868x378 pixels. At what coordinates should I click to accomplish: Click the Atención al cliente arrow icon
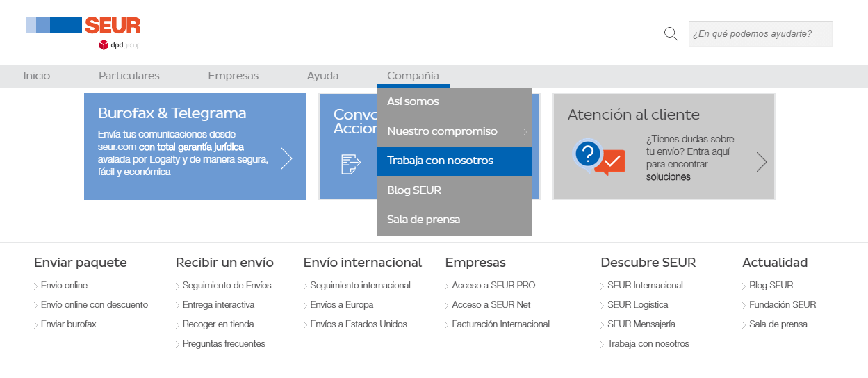tap(762, 163)
